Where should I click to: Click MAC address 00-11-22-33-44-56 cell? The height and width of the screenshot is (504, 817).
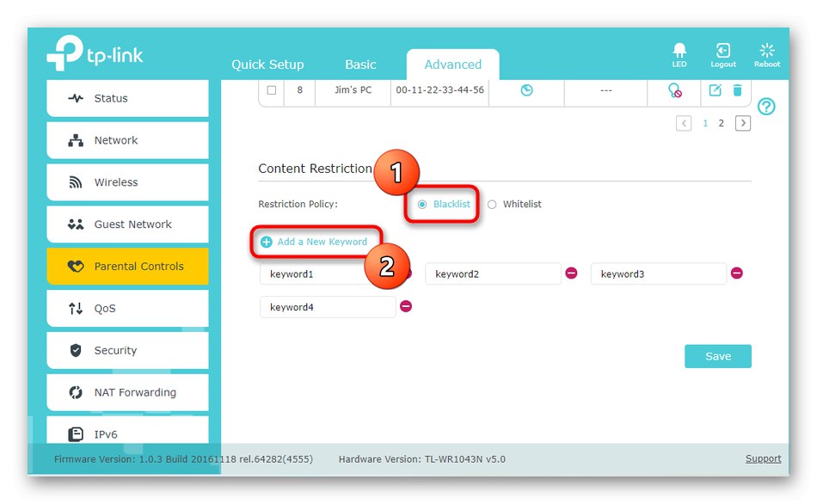point(439,90)
